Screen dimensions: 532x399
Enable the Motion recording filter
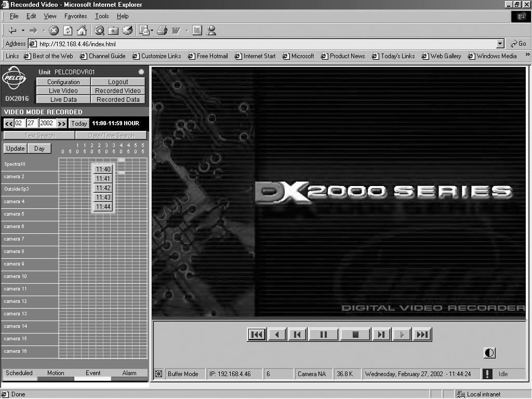55,373
